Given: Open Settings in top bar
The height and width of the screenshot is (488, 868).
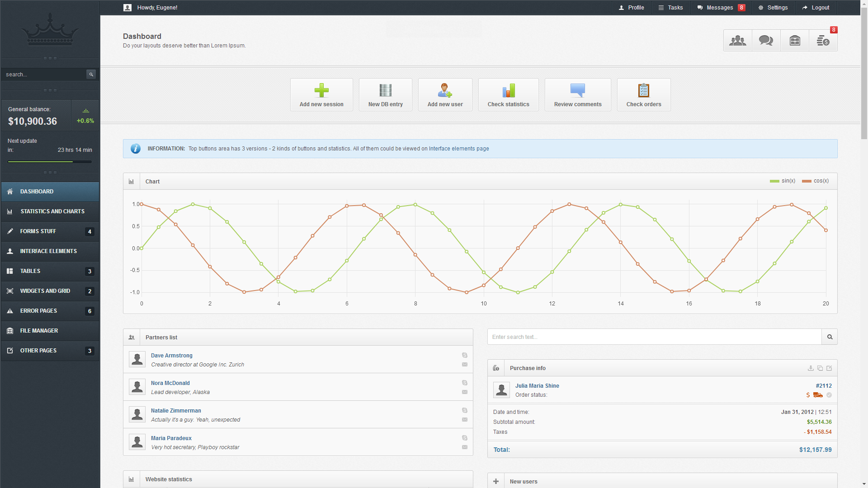Looking at the screenshot, I should tap(773, 8).
